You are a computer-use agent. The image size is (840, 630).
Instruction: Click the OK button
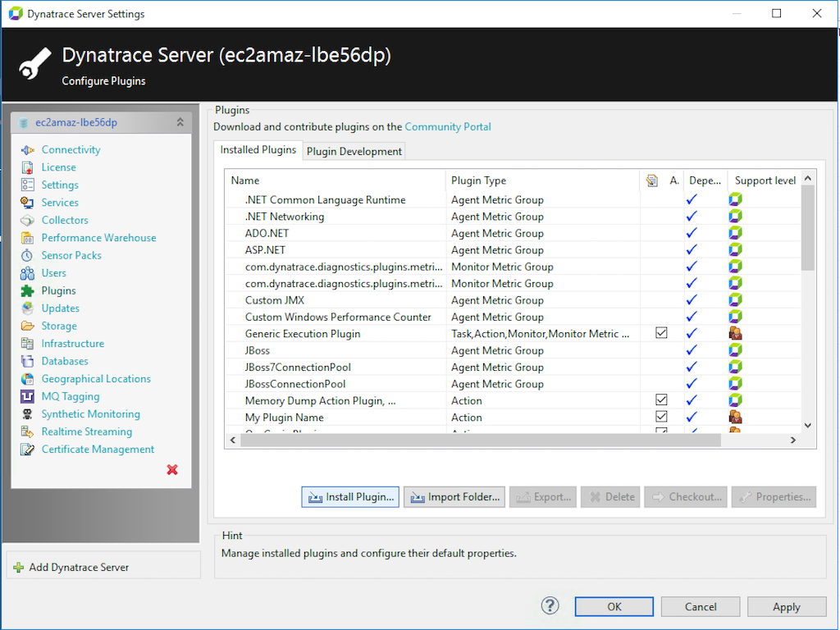tap(614, 607)
